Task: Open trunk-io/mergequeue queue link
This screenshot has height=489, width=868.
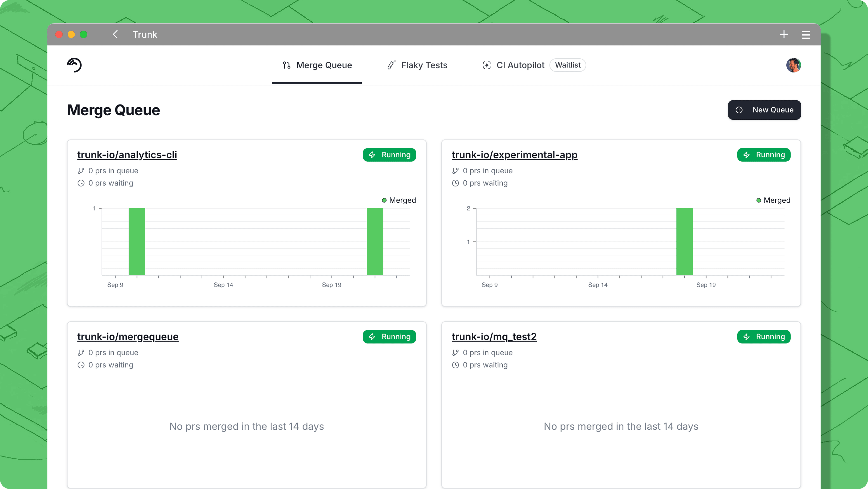Action: [128, 336]
